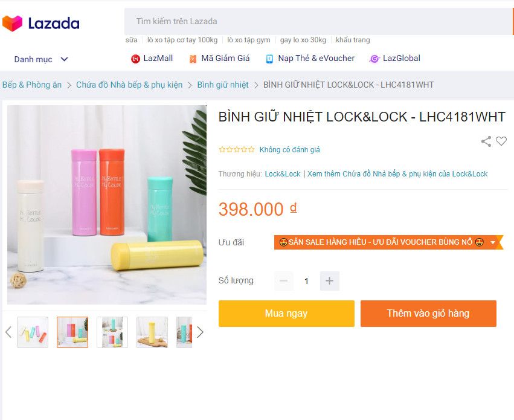The image size is (514, 420).
Task: Focus the Tìm kiếm trên Lazada search field
Action: click(x=318, y=21)
